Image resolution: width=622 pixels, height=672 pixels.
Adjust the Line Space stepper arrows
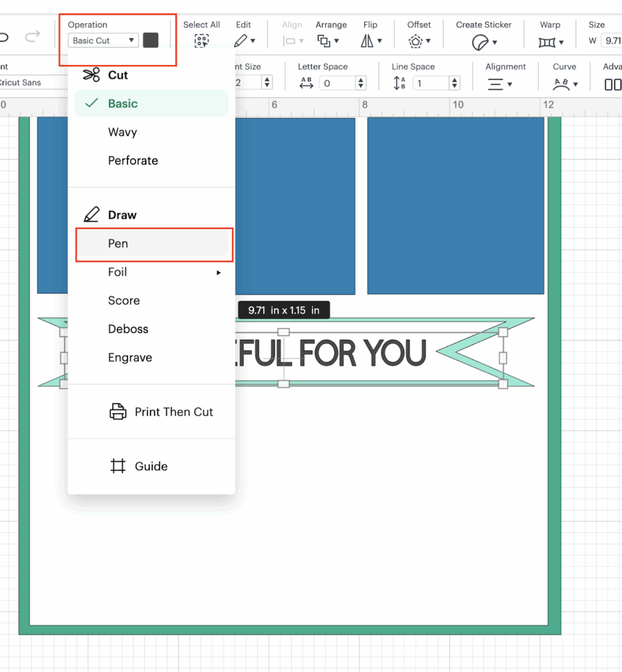tap(455, 83)
